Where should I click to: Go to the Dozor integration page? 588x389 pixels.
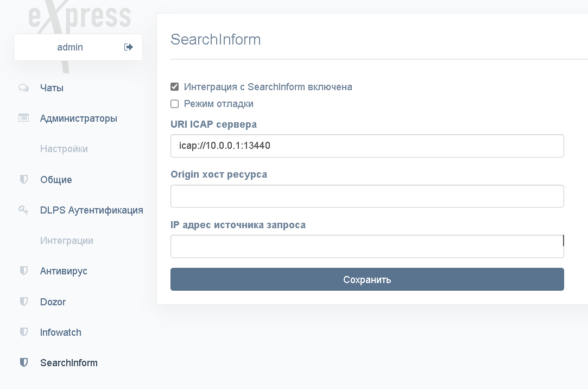(53, 302)
